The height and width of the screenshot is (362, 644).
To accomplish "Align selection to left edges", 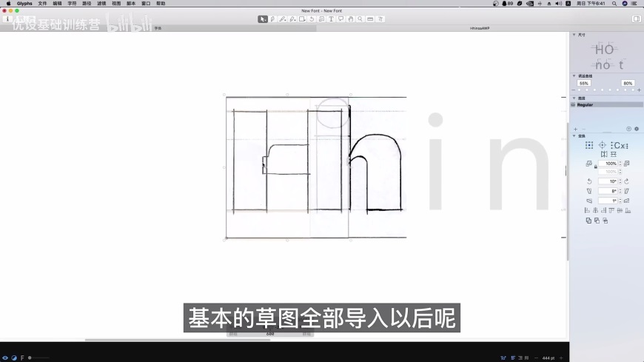I will [x=587, y=210].
